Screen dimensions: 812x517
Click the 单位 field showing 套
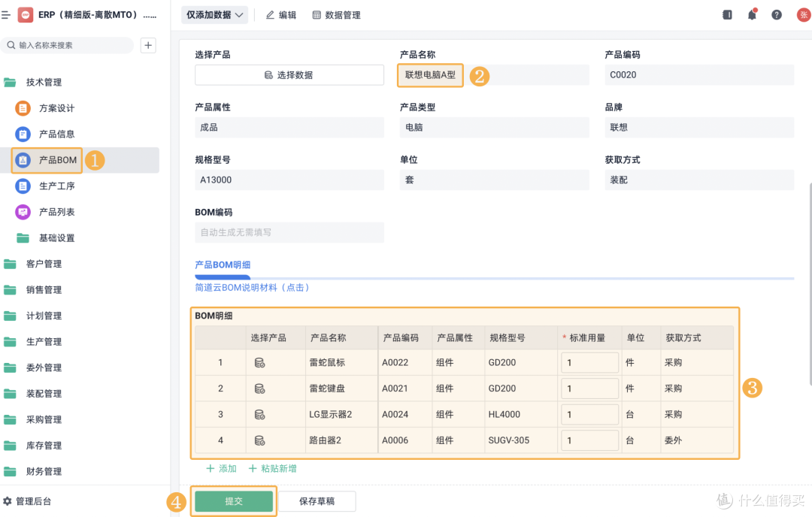tap(494, 180)
